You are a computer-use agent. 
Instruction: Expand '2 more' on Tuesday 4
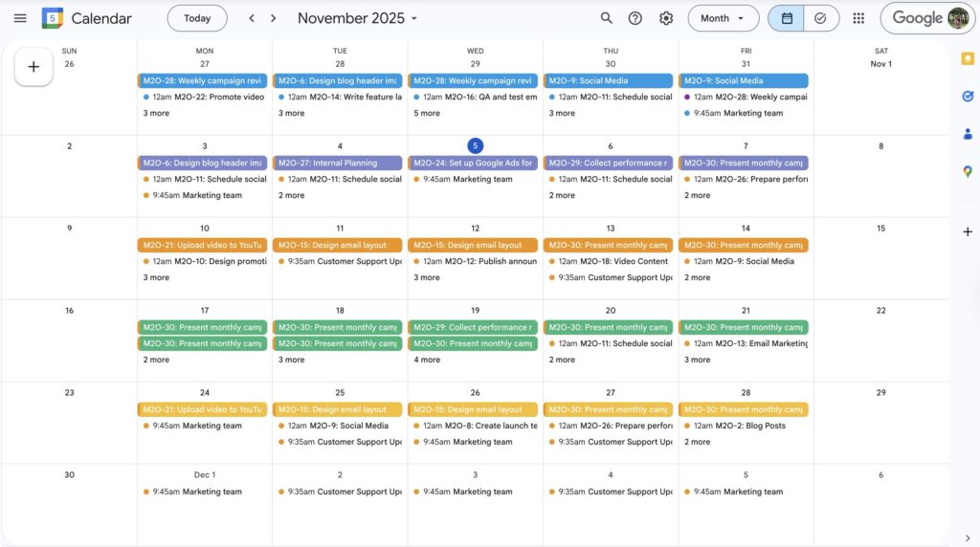[291, 195]
